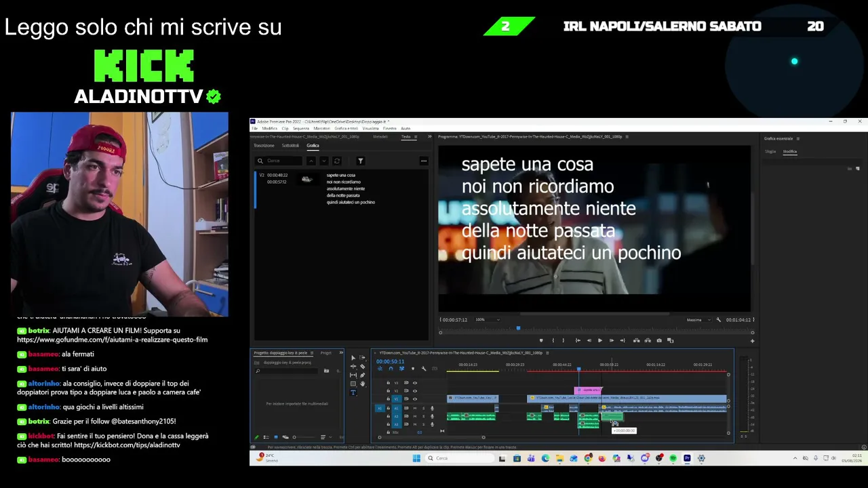Play the sequence in Program monitor
This screenshot has height=488, width=868.
click(x=599, y=340)
